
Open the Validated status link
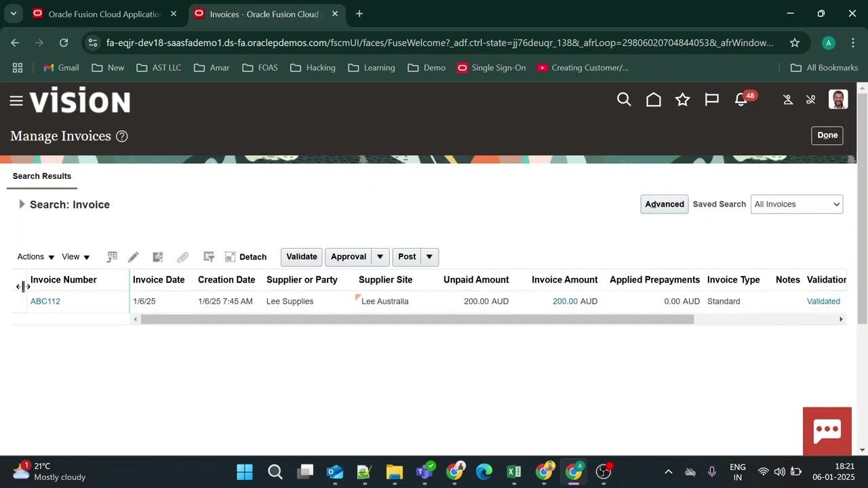(823, 302)
